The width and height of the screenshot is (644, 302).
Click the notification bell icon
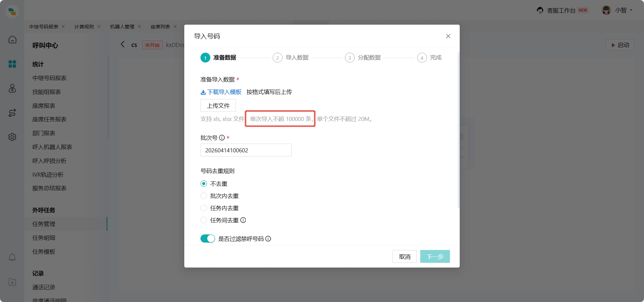12,257
